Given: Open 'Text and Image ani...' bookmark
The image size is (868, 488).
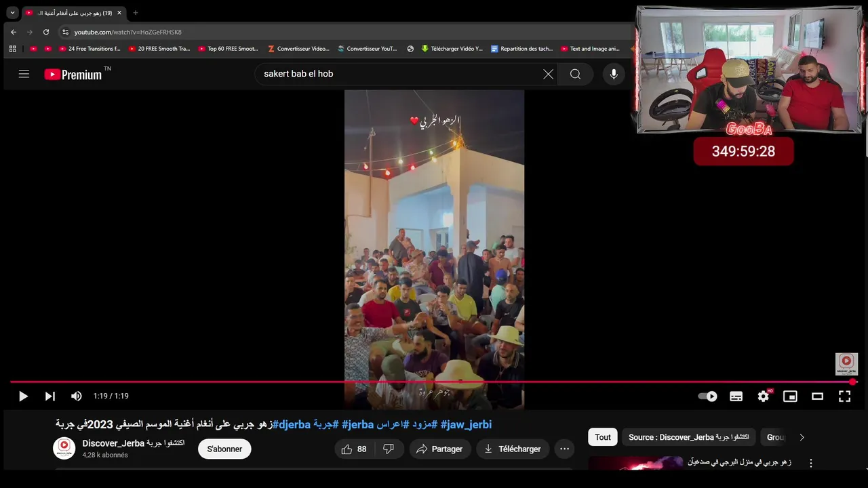Looking at the screenshot, I should pyautogui.click(x=591, y=49).
